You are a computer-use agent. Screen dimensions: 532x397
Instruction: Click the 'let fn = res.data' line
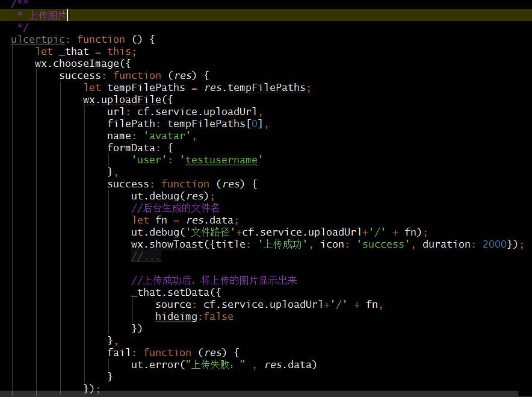coord(185,220)
